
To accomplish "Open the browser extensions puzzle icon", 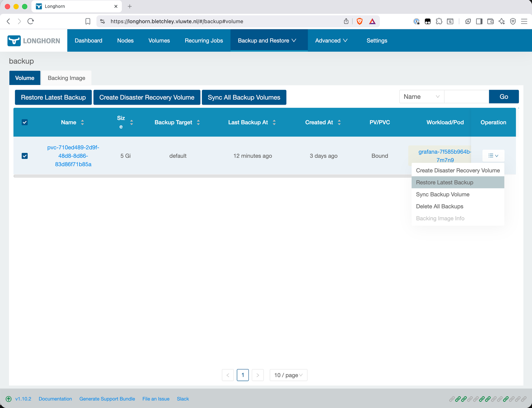I will pos(439,21).
